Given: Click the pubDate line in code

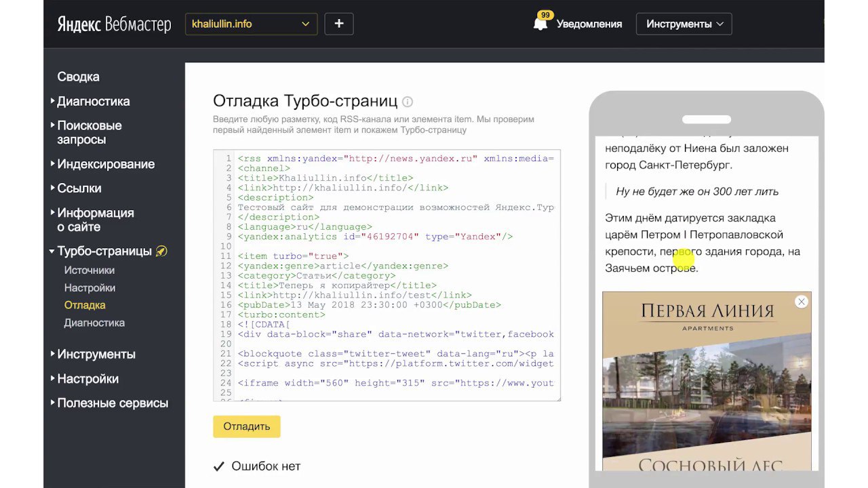Looking at the screenshot, I should (x=369, y=305).
